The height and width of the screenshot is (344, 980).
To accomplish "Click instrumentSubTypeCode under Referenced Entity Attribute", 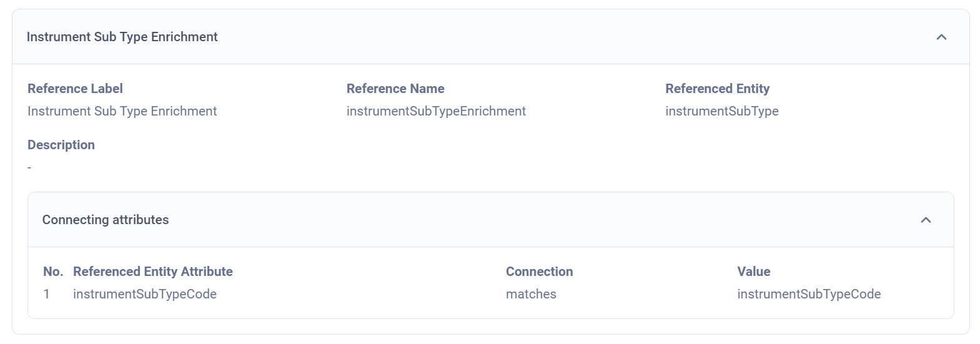I will click(145, 294).
